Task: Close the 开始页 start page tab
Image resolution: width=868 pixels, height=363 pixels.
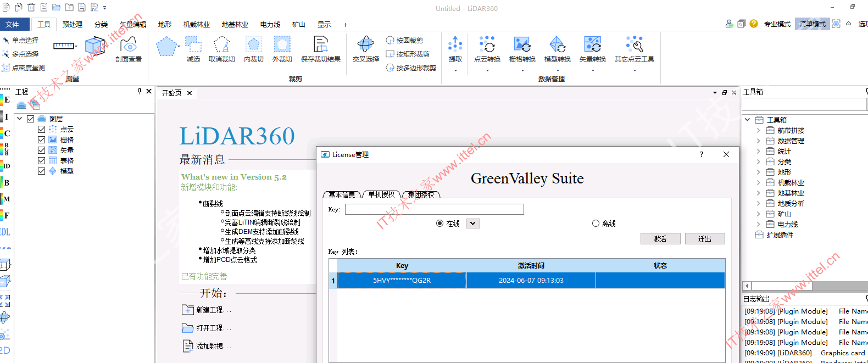Action: pyautogui.click(x=190, y=93)
